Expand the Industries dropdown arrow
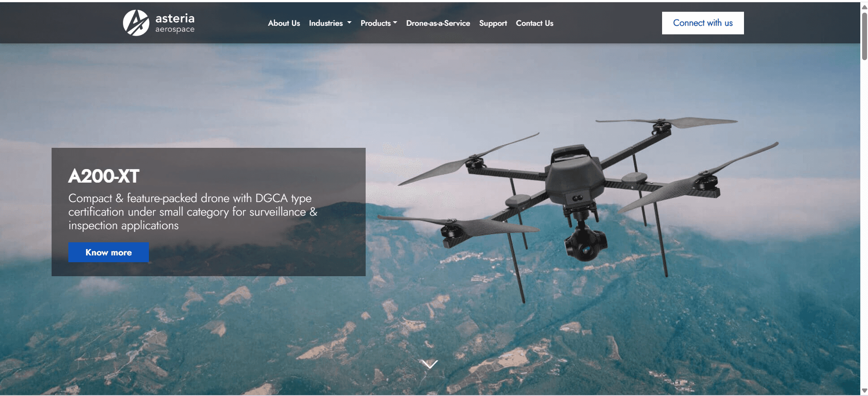 pyautogui.click(x=349, y=23)
